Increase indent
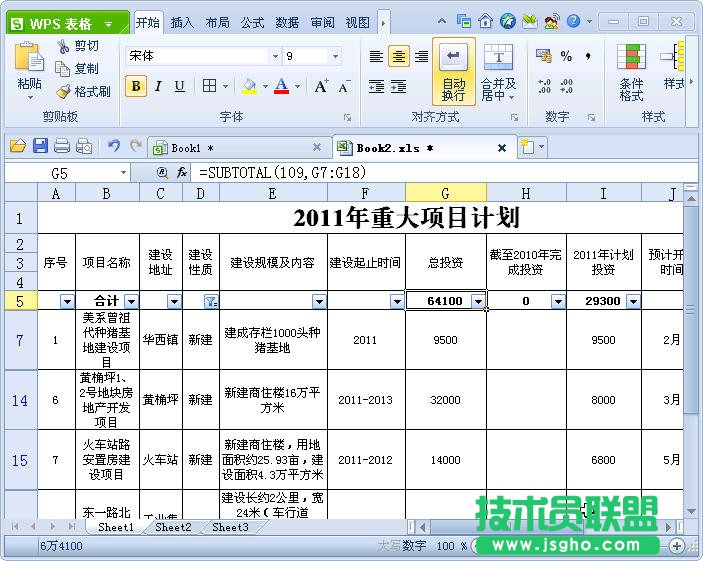Viewport: 703px width, 561px height. [398, 86]
